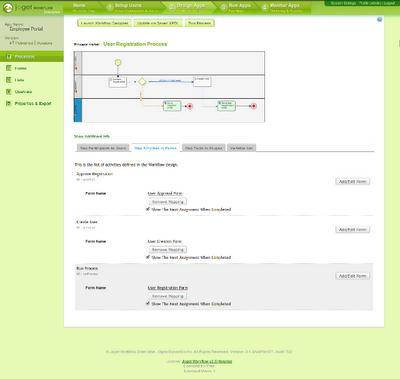The height and width of the screenshot is (379, 400).
Task: Switch to Variables List tab
Action: (x=242, y=148)
